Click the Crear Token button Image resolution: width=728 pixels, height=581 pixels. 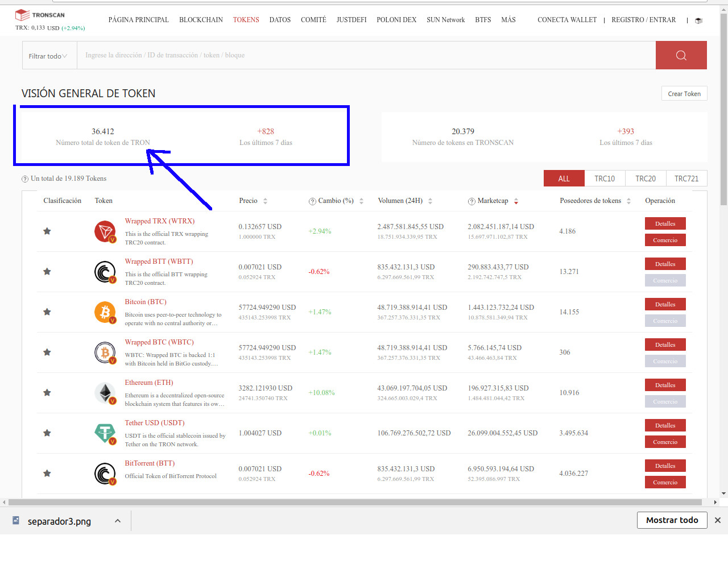[684, 94]
